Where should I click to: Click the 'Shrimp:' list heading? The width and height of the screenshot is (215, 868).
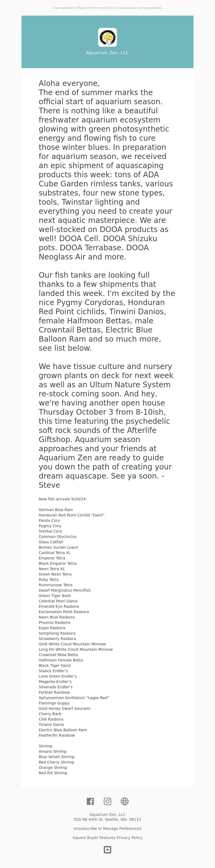[46, 746]
